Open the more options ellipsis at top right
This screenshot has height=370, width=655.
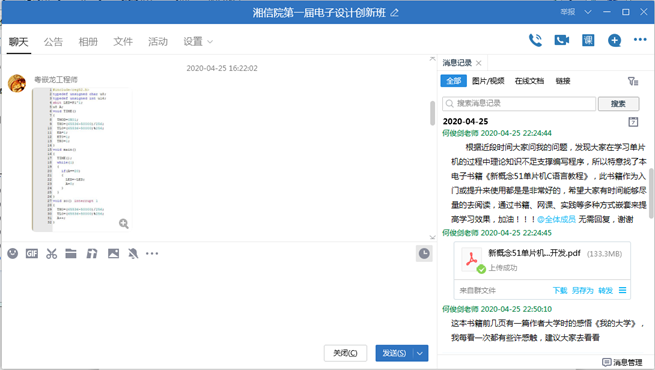point(640,40)
